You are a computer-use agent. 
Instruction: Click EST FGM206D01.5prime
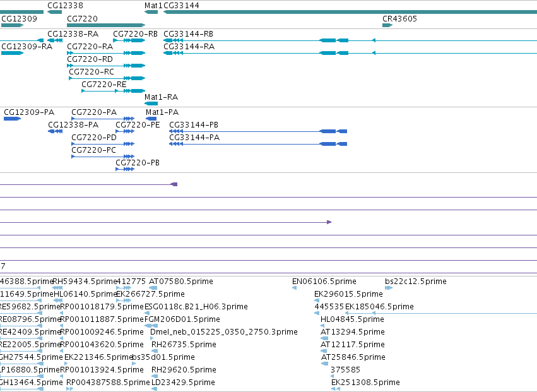(182, 319)
